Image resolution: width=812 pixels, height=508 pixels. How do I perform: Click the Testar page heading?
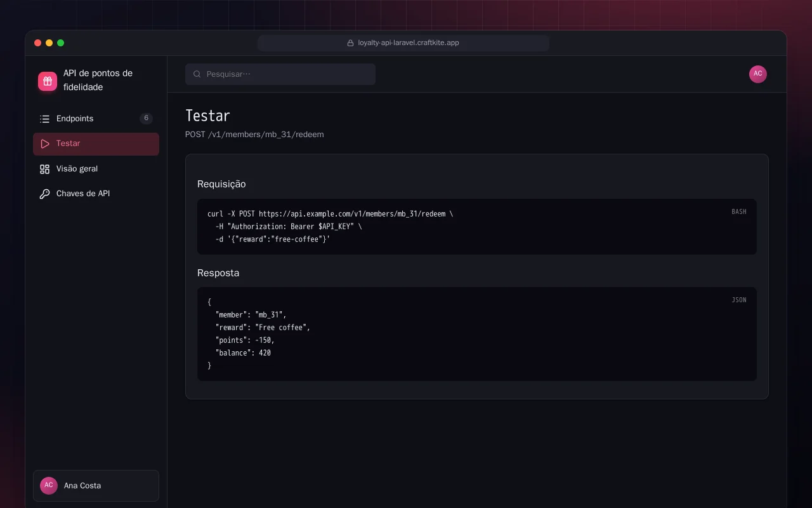point(207,116)
